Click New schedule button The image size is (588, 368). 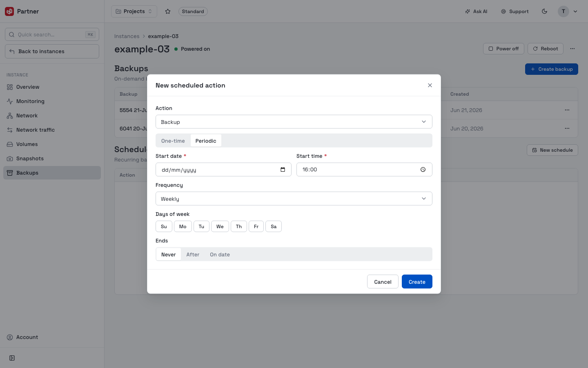tap(552, 150)
